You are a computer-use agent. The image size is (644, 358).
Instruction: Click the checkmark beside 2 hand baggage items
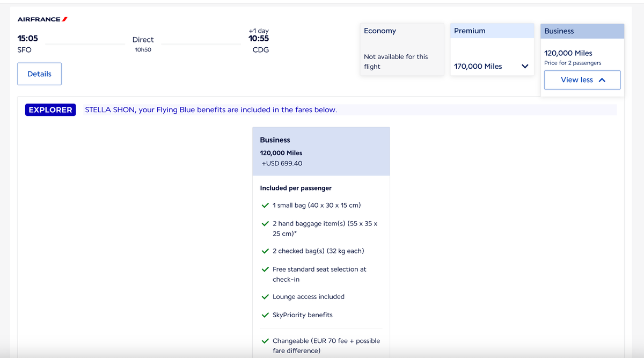[265, 223]
